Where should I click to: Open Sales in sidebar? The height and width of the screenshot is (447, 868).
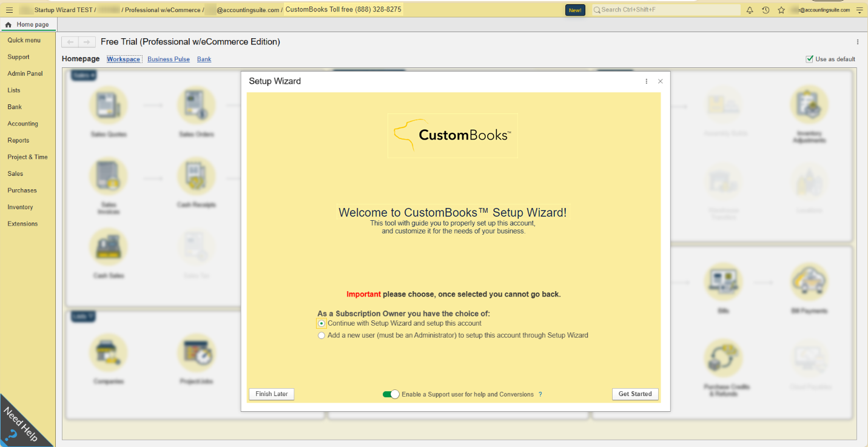tap(15, 173)
